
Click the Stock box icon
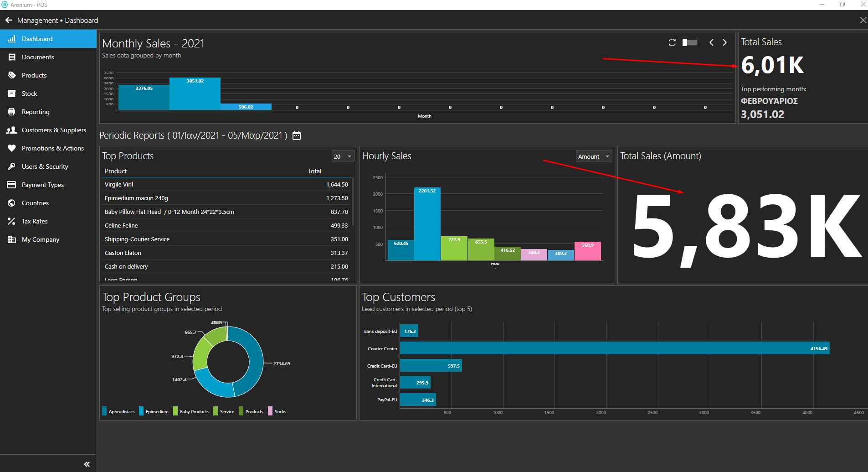12,93
